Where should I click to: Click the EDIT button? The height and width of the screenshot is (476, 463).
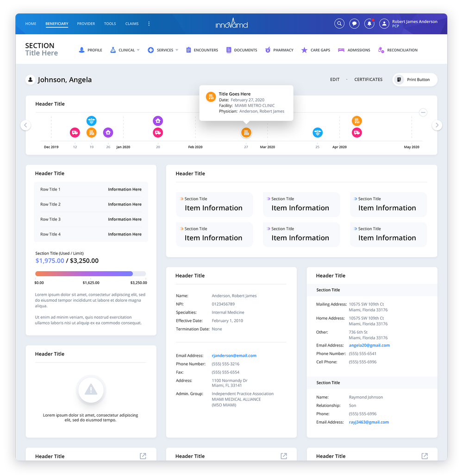(334, 79)
